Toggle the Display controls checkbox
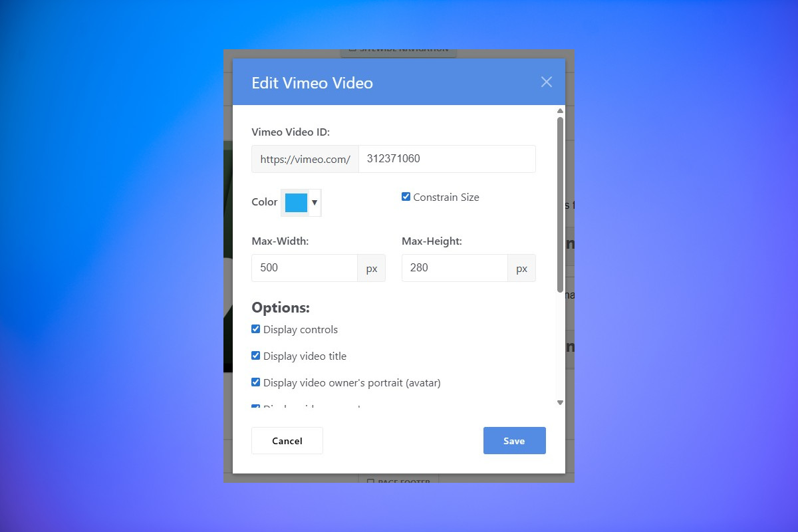 pyautogui.click(x=255, y=329)
